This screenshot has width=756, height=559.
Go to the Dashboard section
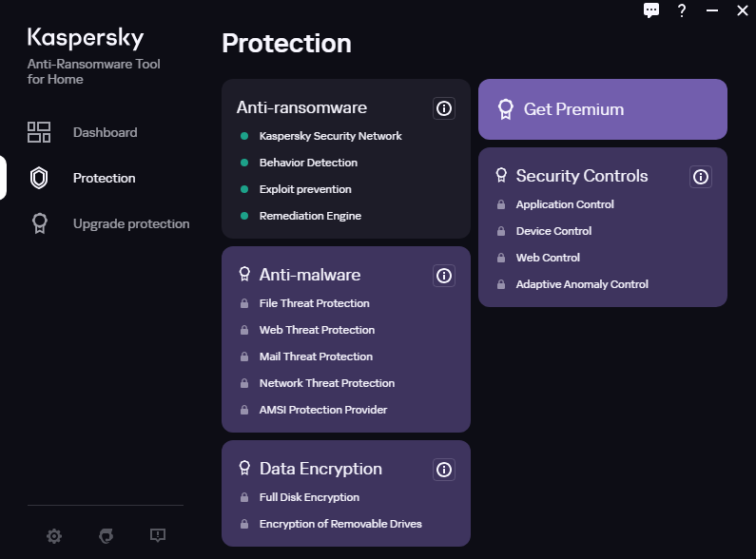click(x=105, y=132)
